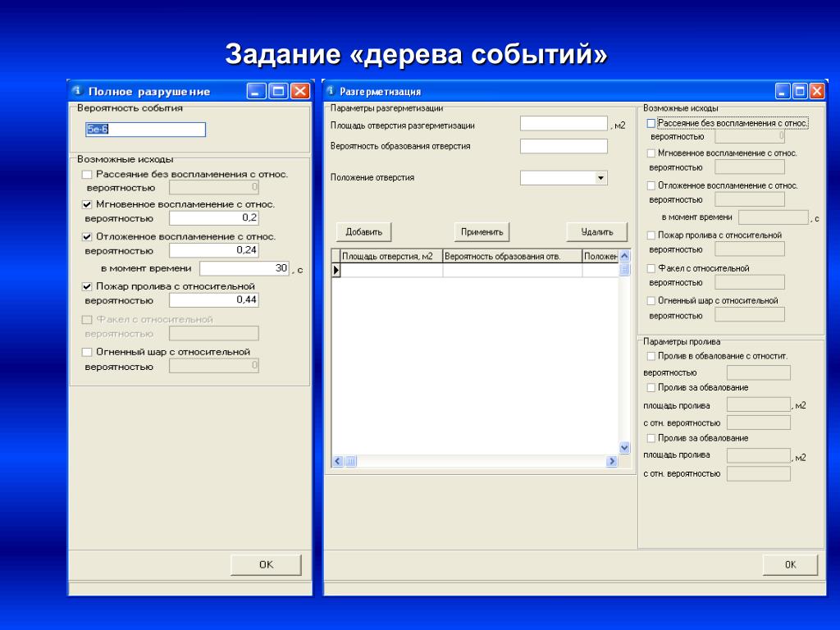840x630 pixels.
Task: Check Рассеяние без воспламенения in Разгерметизация
Action: click(x=651, y=123)
